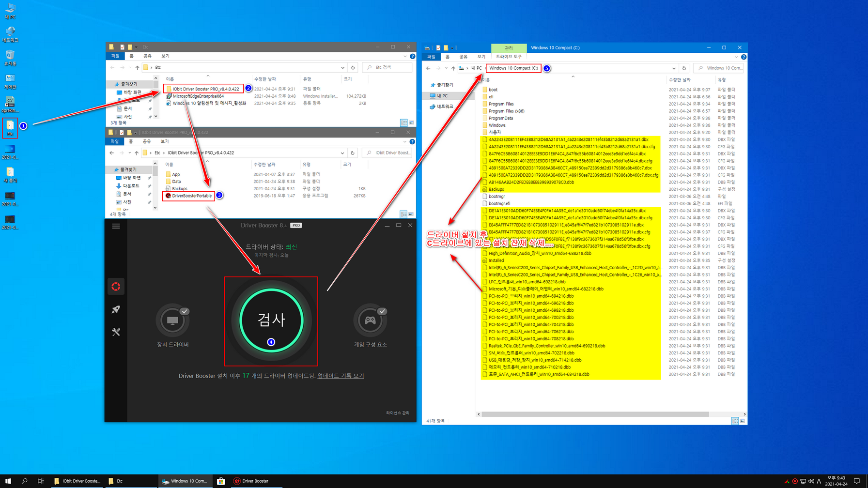Select bootmgr.efi file
The height and width of the screenshot is (488, 868).
point(496,203)
